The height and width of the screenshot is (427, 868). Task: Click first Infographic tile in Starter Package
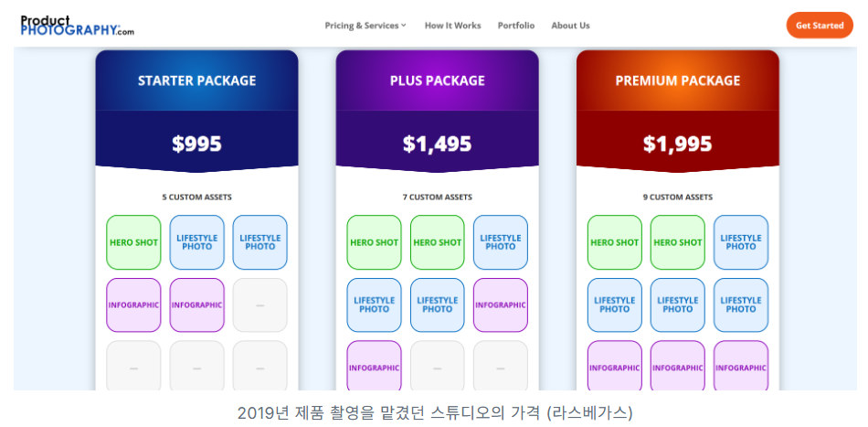(x=133, y=305)
